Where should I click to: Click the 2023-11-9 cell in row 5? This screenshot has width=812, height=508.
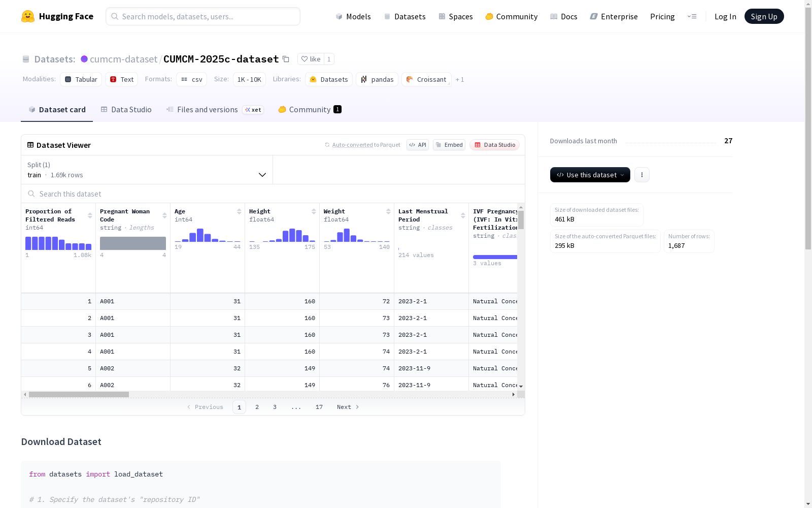(x=431, y=368)
